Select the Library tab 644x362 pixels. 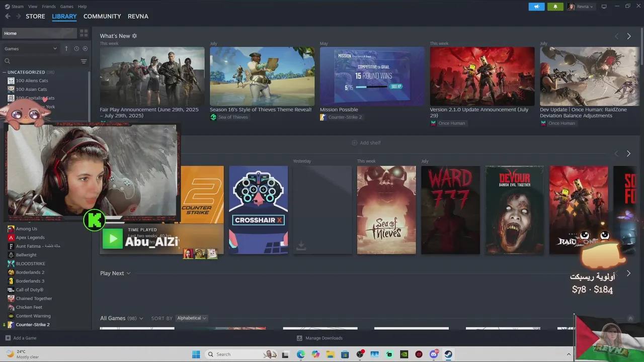[x=64, y=16]
